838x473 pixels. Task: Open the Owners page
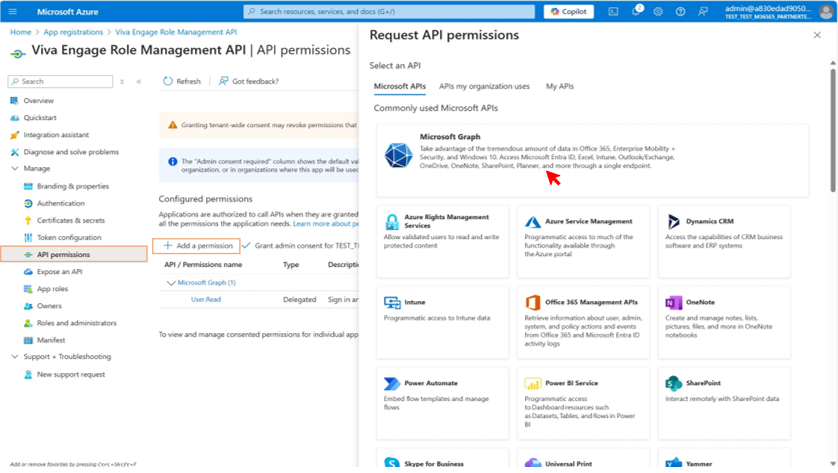pyautogui.click(x=49, y=306)
